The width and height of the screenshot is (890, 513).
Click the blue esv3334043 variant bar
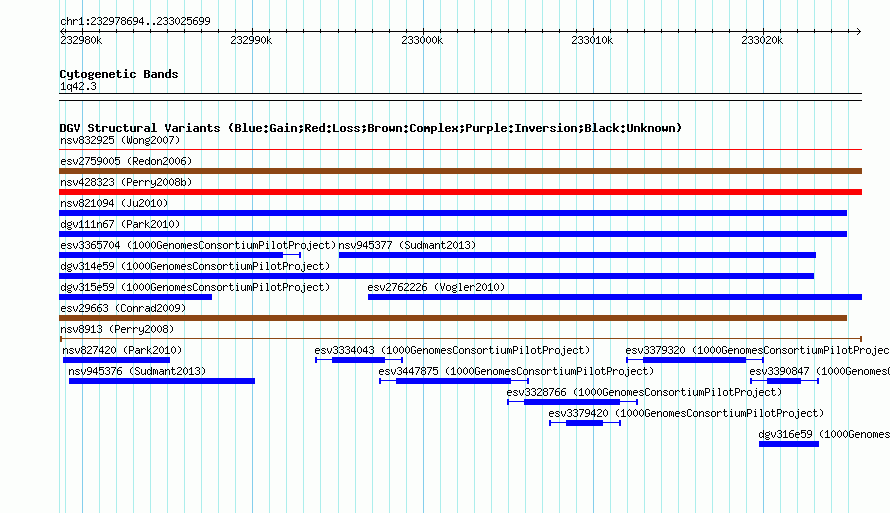pyautogui.click(x=359, y=360)
